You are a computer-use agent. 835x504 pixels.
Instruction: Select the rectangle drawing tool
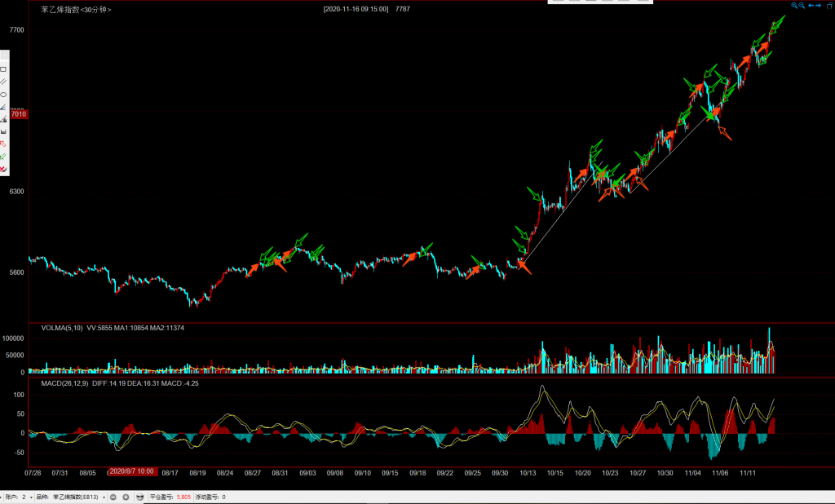(3, 69)
